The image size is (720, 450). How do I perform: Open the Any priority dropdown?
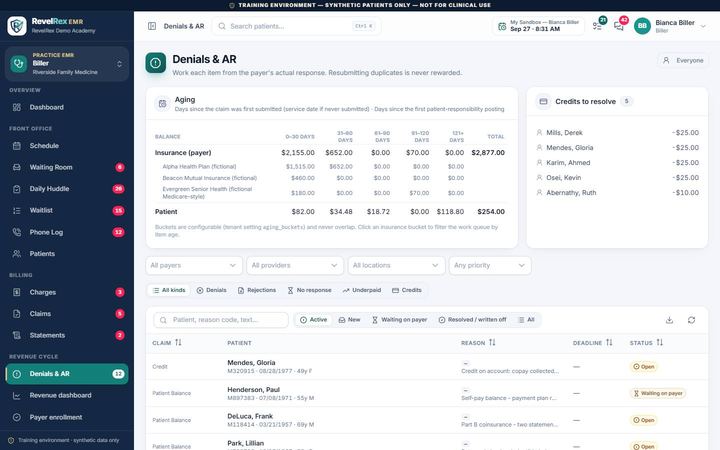point(490,265)
